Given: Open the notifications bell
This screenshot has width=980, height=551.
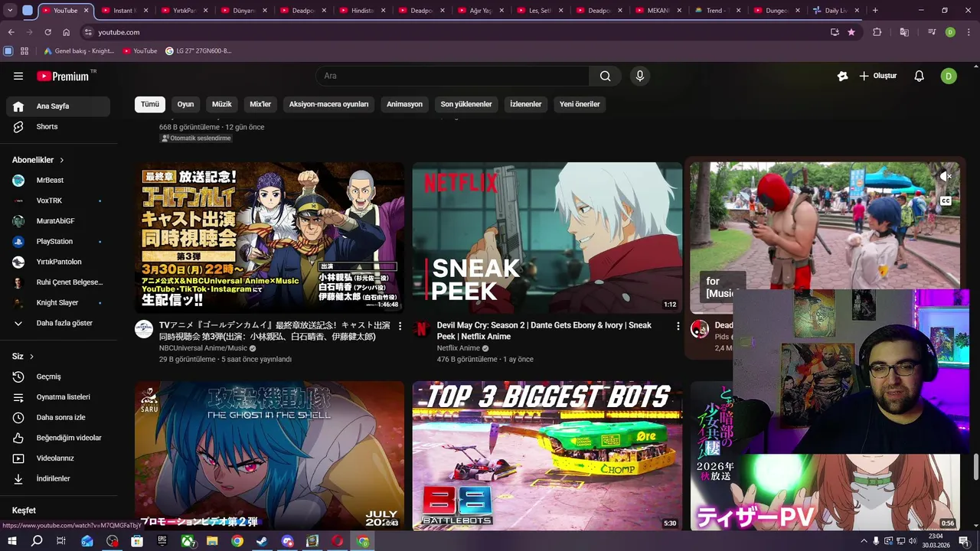Looking at the screenshot, I should click(x=920, y=76).
